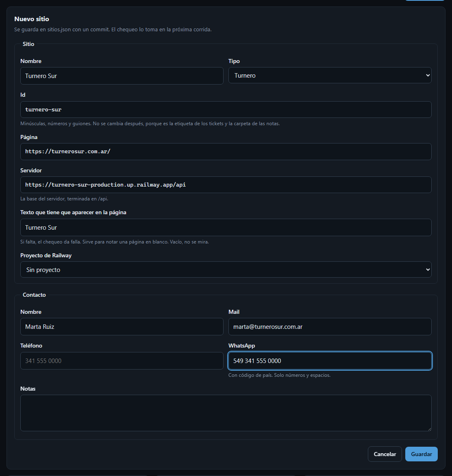The width and height of the screenshot is (452, 476).
Task: Click the 'Servidor' field label
Action: 31,170
